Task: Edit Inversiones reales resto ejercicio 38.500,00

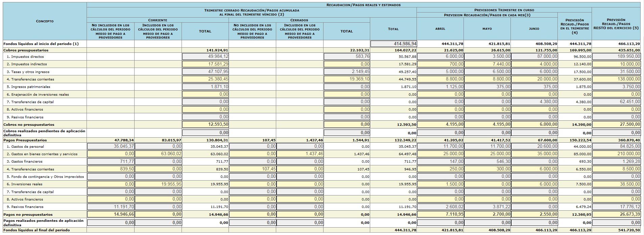Action: click(617, 184)
